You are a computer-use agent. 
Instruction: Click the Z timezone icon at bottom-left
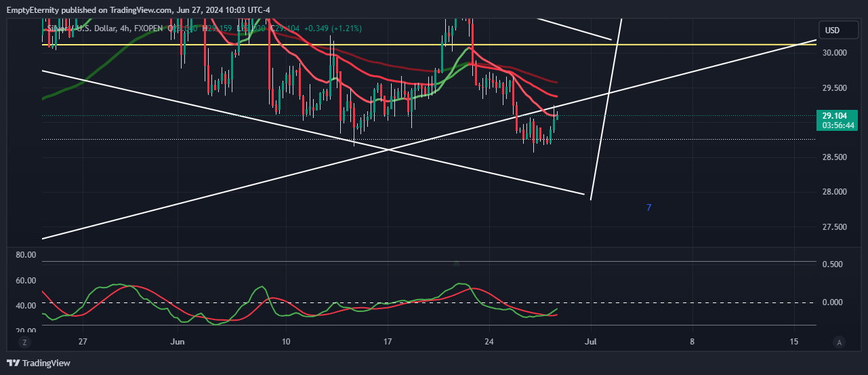[x=24, y=342]
